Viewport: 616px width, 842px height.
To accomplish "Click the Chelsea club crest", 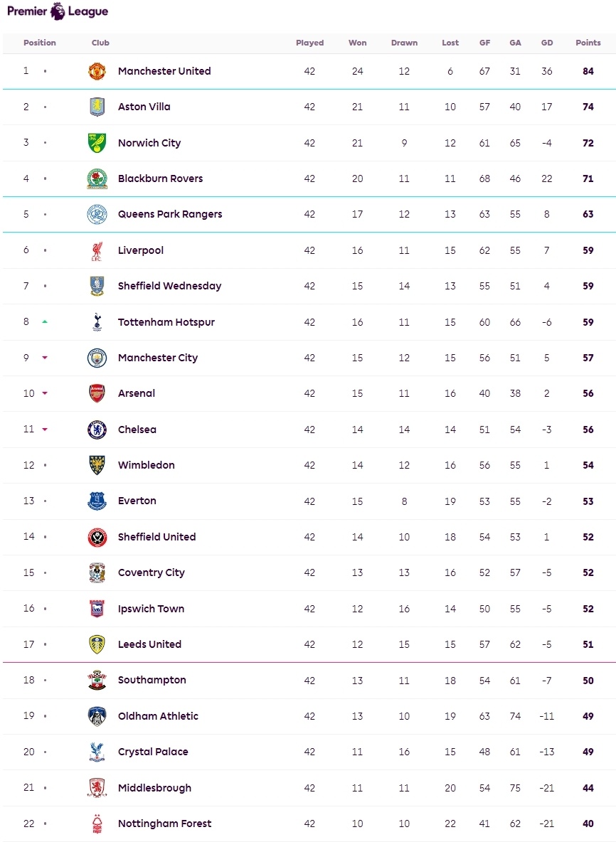I will click(x=97, y=430).
